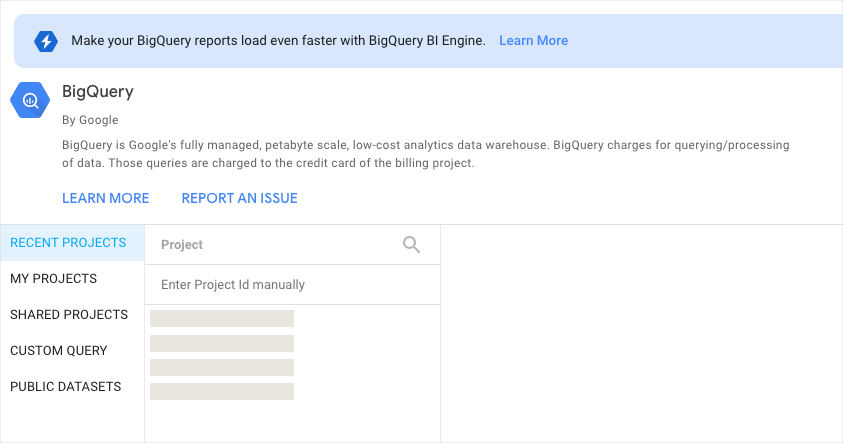
Task: Click the By Google author label
Action: click(90, 120)
